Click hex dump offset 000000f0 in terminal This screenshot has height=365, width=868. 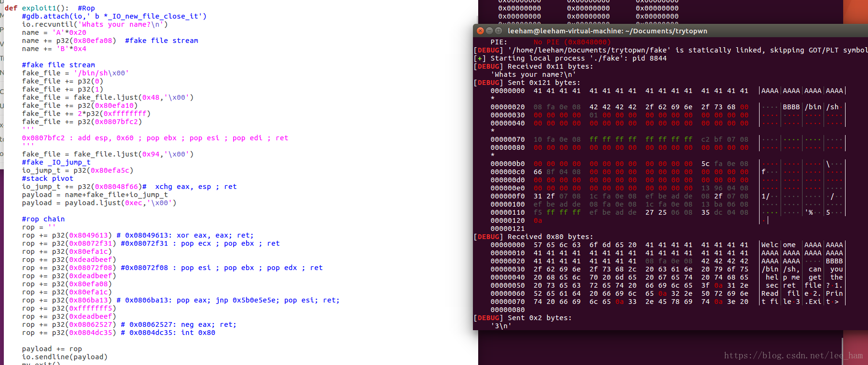(507, 196)
